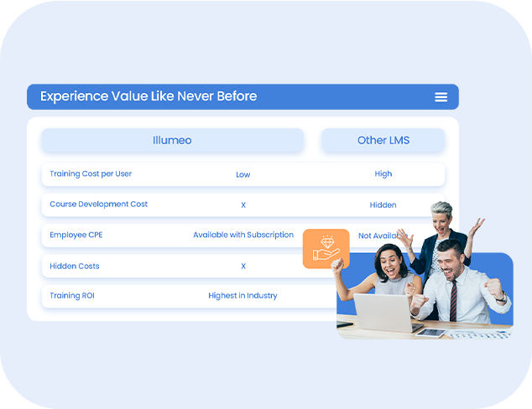
Task: Click 'Training Cost per User' row label
Action: [x=91, y=173]
